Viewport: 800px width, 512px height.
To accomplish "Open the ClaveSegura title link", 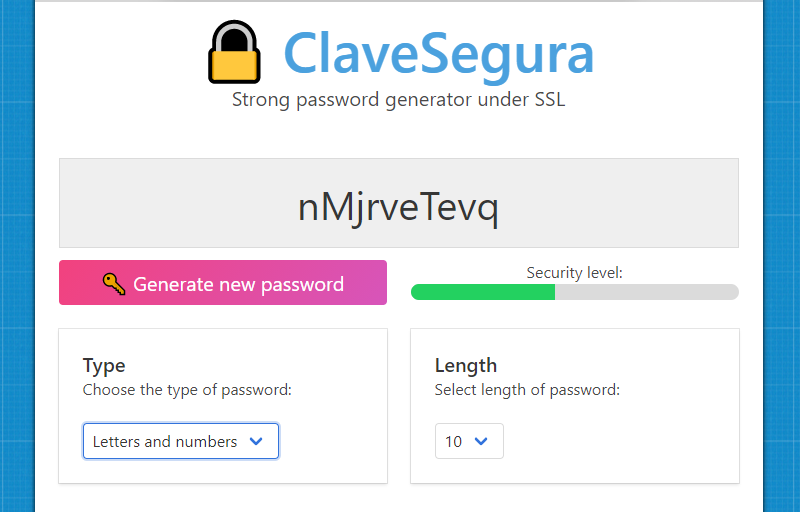I will point(439,53).
